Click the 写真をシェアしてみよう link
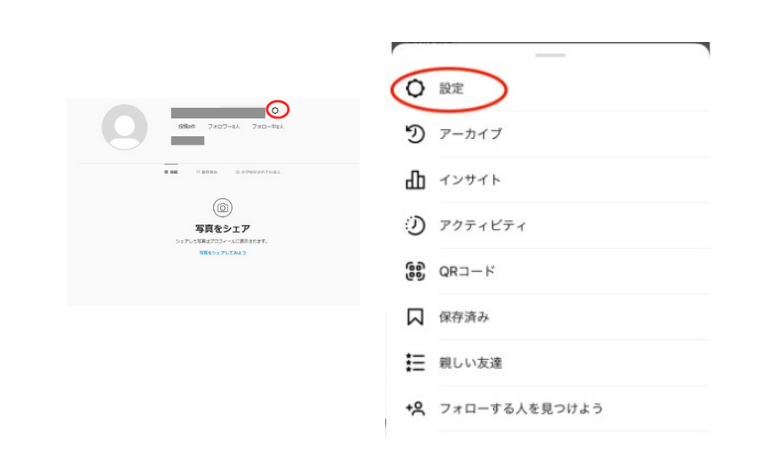The height and width of the screenshot is (464, 784). point(223,253)
